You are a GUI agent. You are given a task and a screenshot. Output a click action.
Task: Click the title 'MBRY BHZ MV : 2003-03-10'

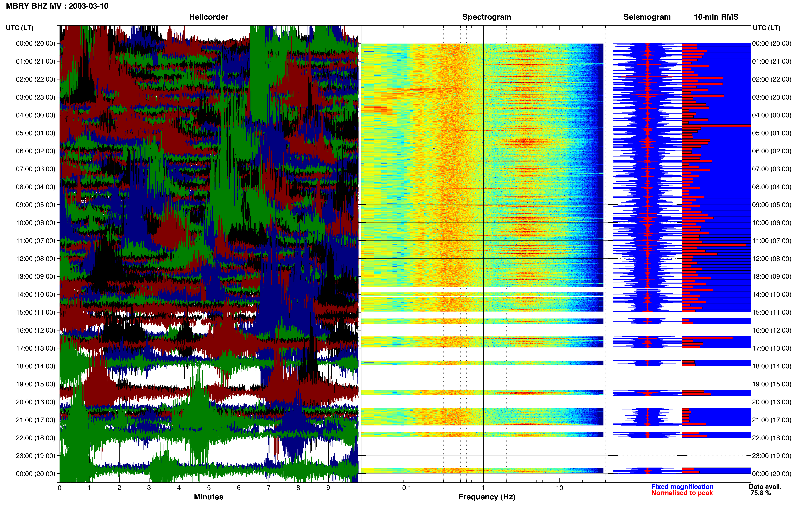coord(57,6)
